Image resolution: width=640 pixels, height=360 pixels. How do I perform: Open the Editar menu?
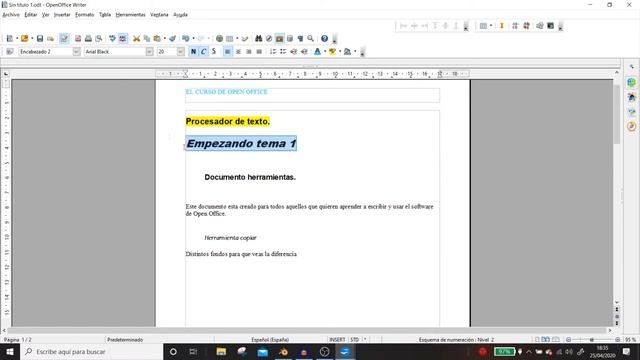point(31,15)
